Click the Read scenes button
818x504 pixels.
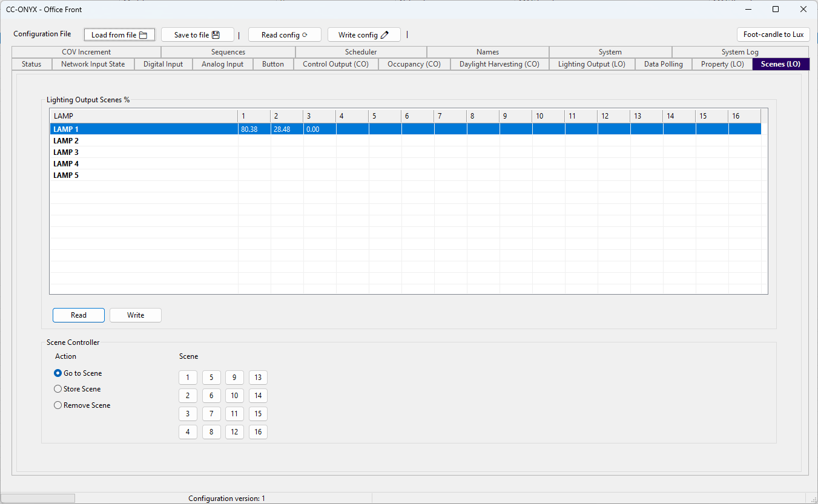[79, 315]
